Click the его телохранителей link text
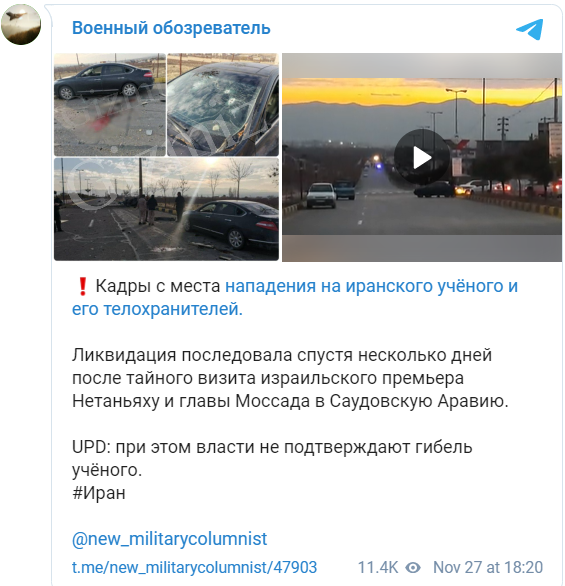This screenshot has height=586, width=565. point(157,309)
